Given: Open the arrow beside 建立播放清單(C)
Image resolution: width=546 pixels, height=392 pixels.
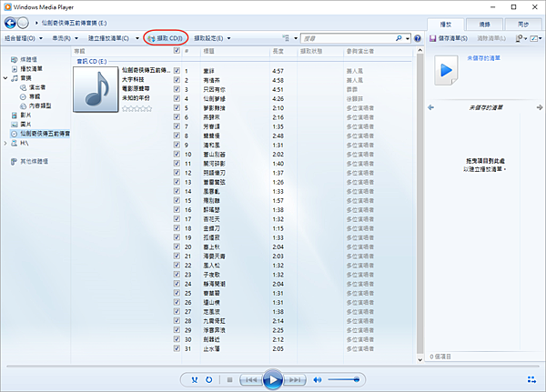Looking at the screenshot, I should pos(137,38).
